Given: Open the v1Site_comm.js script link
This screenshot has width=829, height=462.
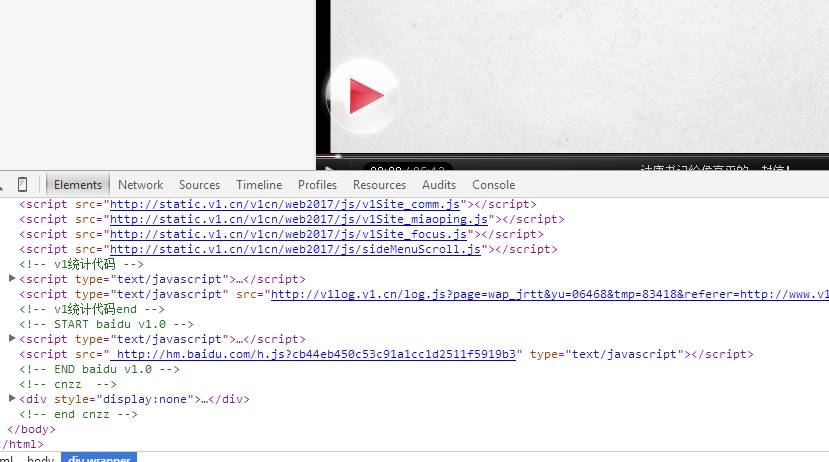Looking at the screenshot, I should tap(284, 204).
